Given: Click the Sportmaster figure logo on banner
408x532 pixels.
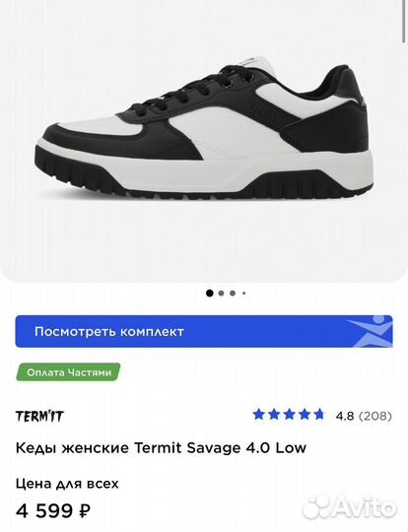Looking at the screenshot, I should pyautogui.click(x=372, y=331).
